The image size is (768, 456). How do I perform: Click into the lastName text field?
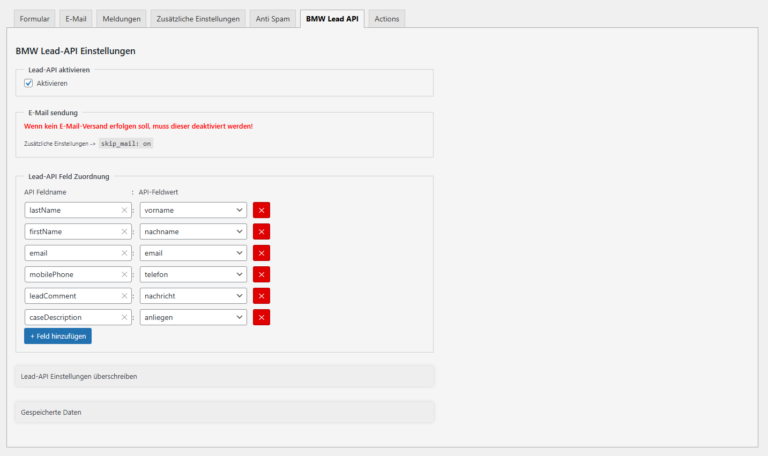coord(78,210)
